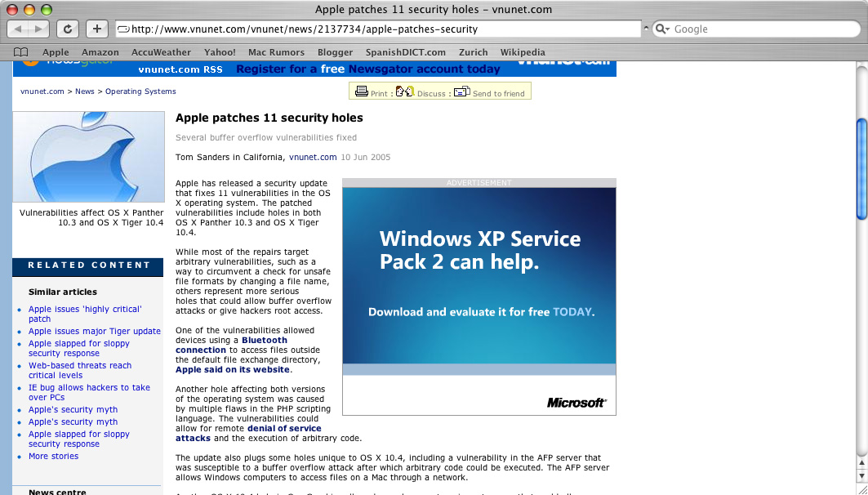Click the News breadcrumb link
This screenshot has width=868, height=495.
pyautogui.click(x=85, y=91)
